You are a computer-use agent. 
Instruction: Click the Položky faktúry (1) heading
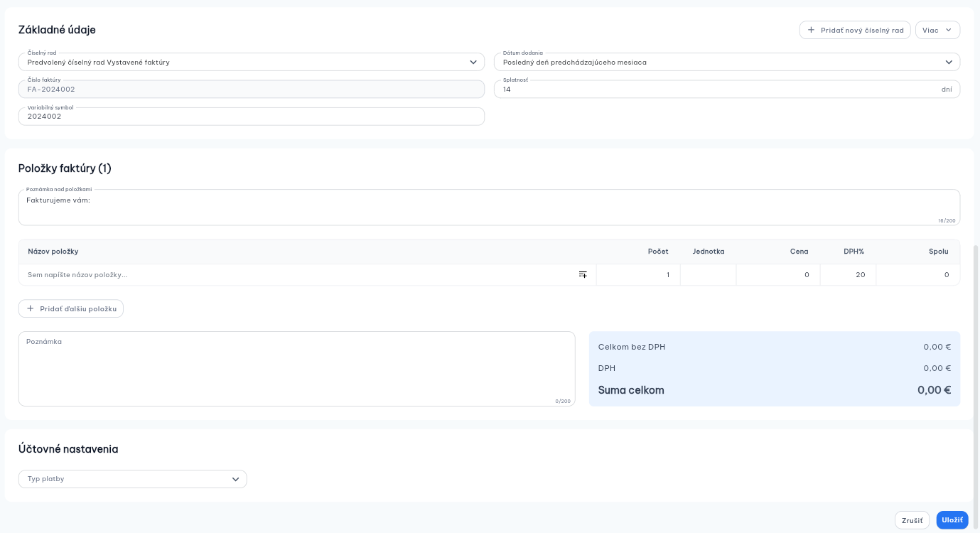click(x=65, y=168)
